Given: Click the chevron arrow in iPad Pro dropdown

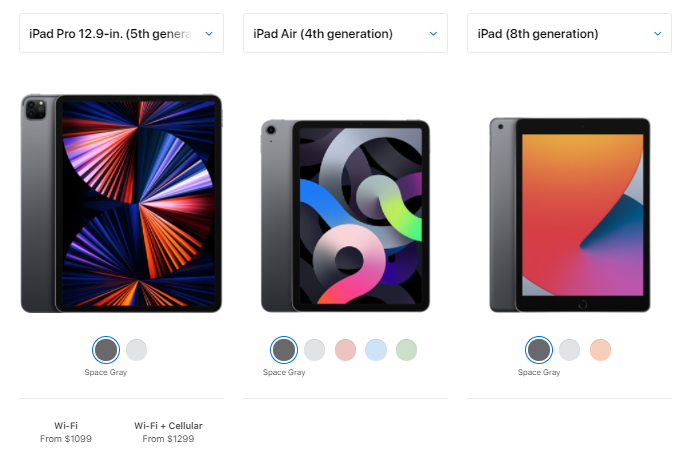Looking at the screenshot, I should click(209, 34).
